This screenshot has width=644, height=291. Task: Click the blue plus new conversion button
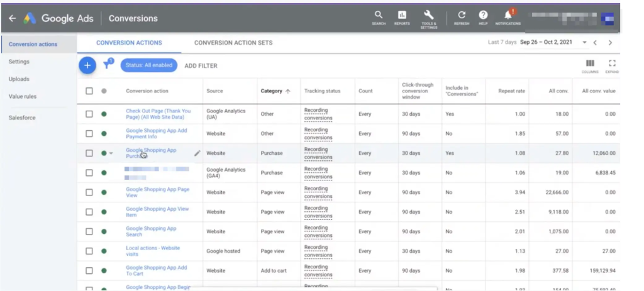[x=87, y=65]
